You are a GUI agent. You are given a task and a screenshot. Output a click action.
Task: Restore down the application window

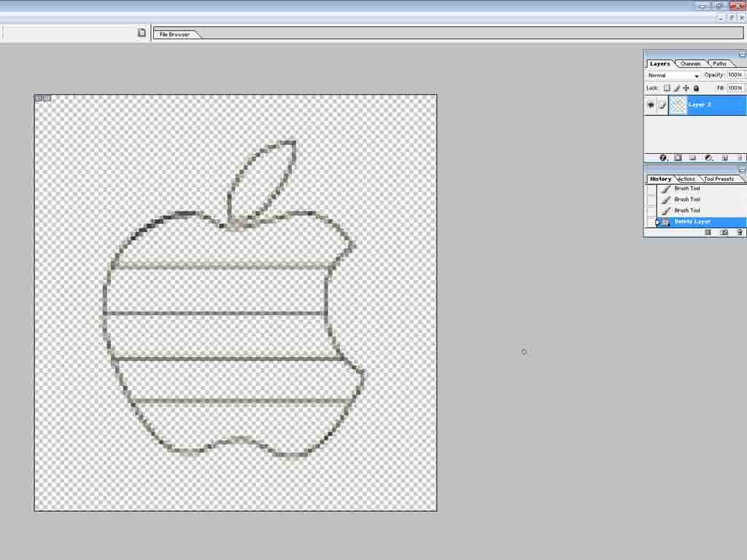pyautogui.click(x=720, y=6)
